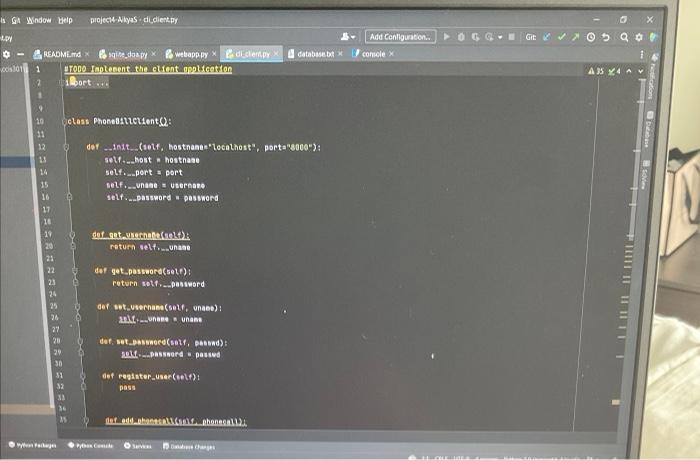
Task: Click Git Commit green checkmark
Action: [x=561, y=37]
